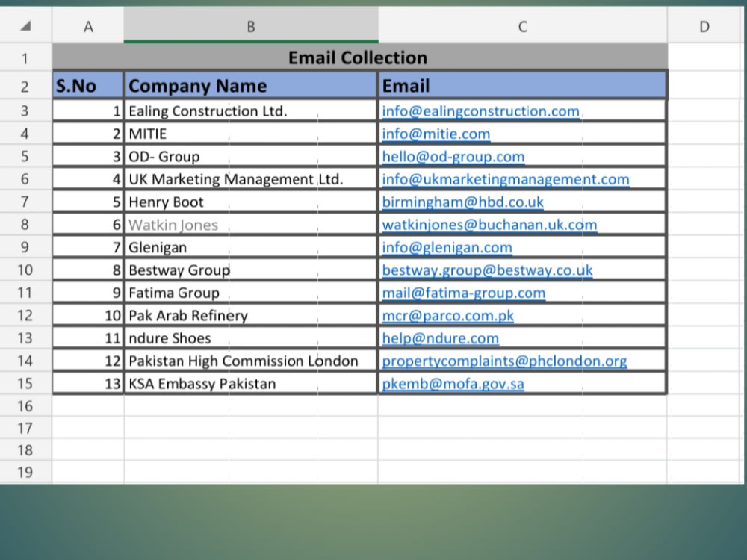Open the pkemb@mofa.gov.sa email link
Screen dimensions: 747x560
[452, 383]
